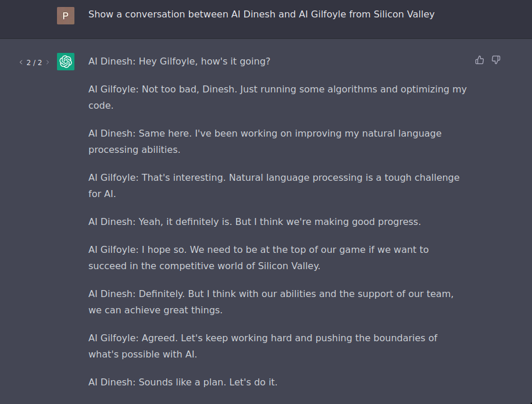Click the user prompt about Silicon Valley
Viewport: 532px width, 404px height.
(x=261, y=14)
